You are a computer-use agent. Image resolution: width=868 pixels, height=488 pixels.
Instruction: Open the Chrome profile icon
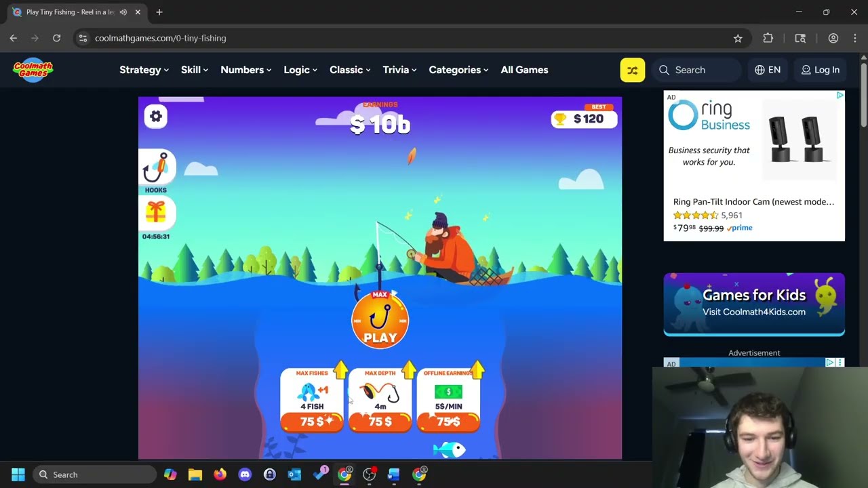pos(833,38)
